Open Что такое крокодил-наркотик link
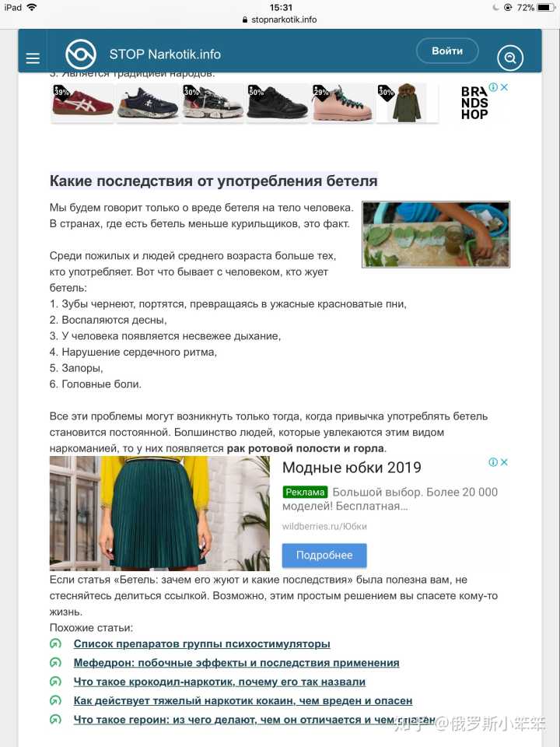 coord(219,682)
